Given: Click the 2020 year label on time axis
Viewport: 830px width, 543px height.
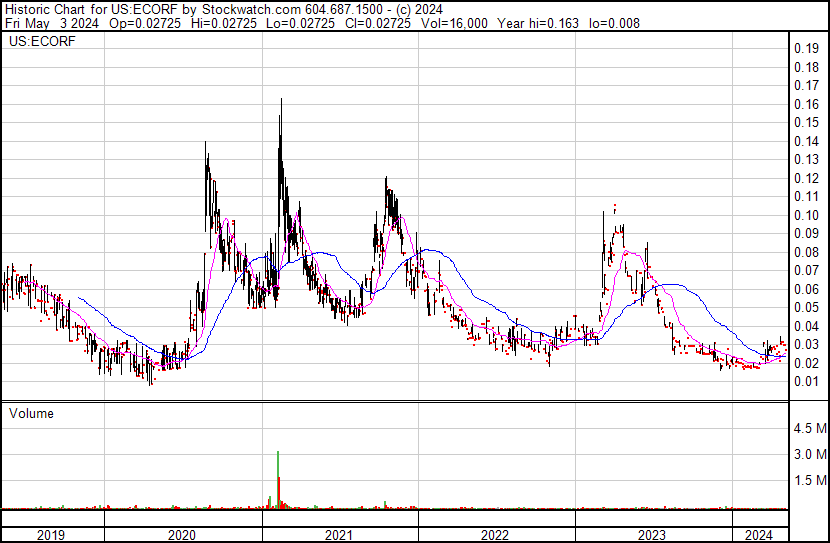Looking at the screenshot, I should (x=182, y=535).
